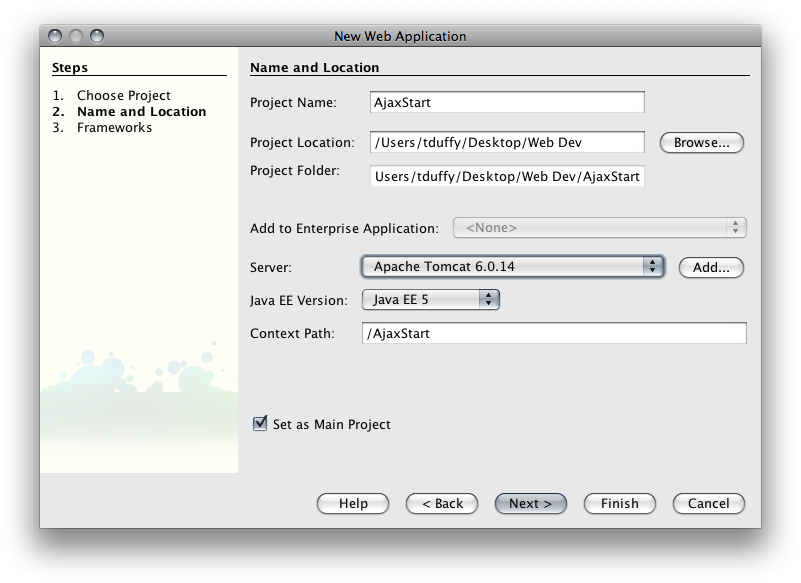Open the Add to Enterprise Application dropdown
The image size is (801, 583).
(x=600, y=227)
